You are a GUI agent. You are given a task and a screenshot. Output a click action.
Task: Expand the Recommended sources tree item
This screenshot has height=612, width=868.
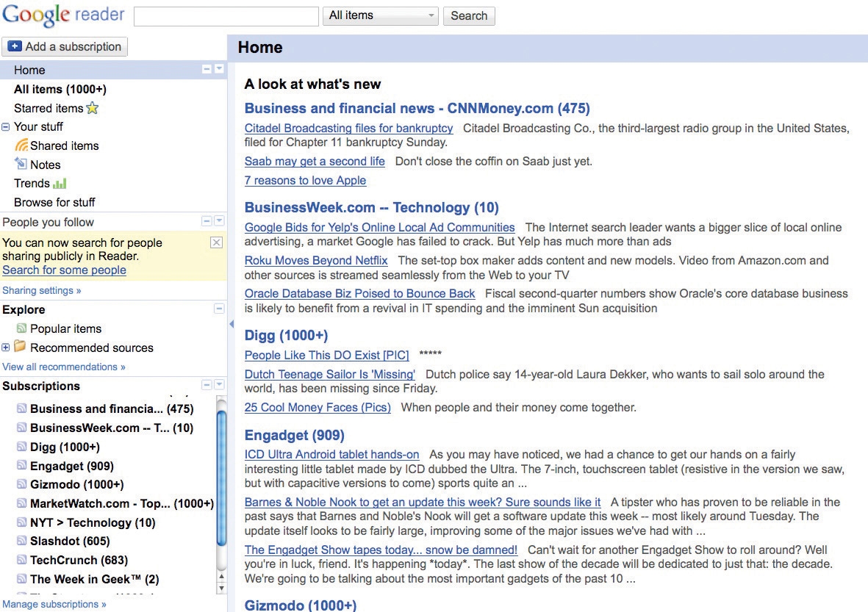click(x=6, y=348)
